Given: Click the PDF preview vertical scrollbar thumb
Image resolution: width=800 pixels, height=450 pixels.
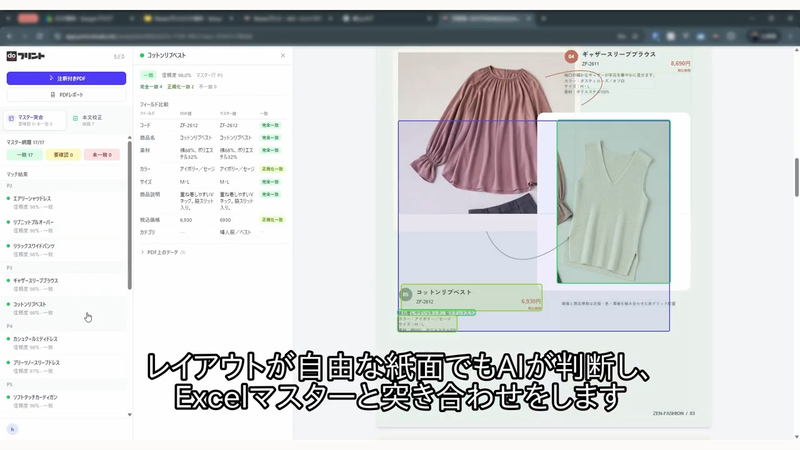Looking at the screenshot, I should click(796, 177).
